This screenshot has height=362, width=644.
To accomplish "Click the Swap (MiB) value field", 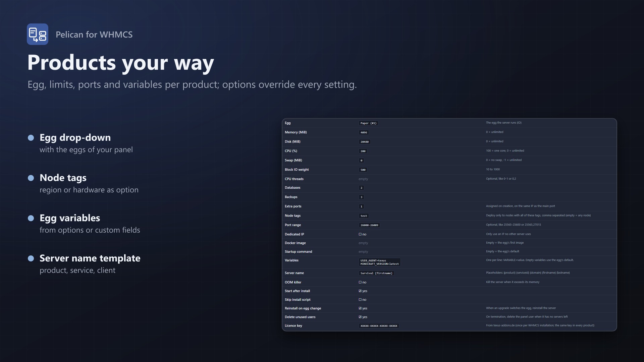I will pos(361,161).
